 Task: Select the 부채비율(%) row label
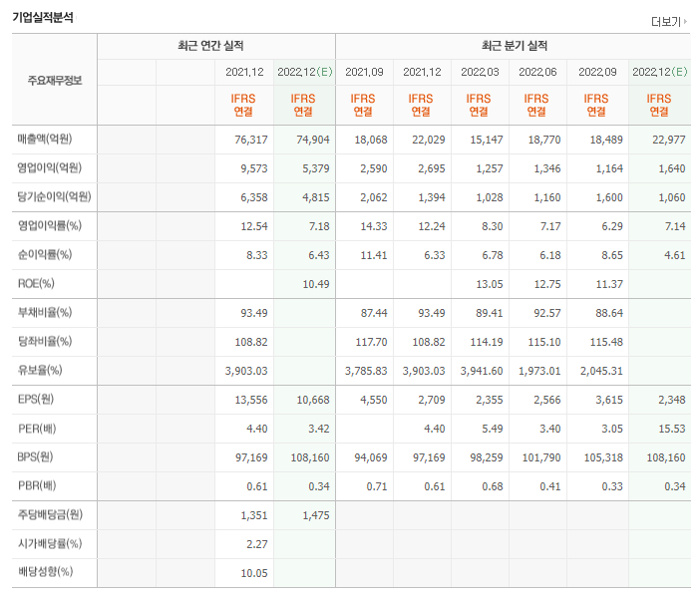point(45,313)
